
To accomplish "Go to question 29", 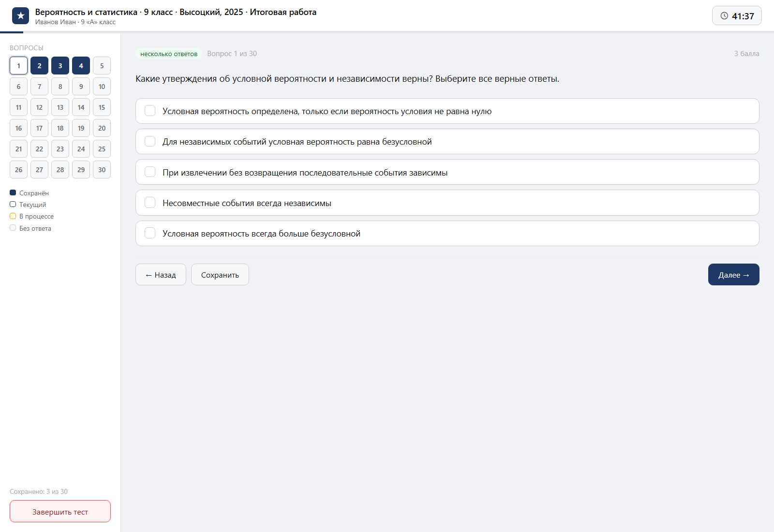I will [x=81, y=170].
